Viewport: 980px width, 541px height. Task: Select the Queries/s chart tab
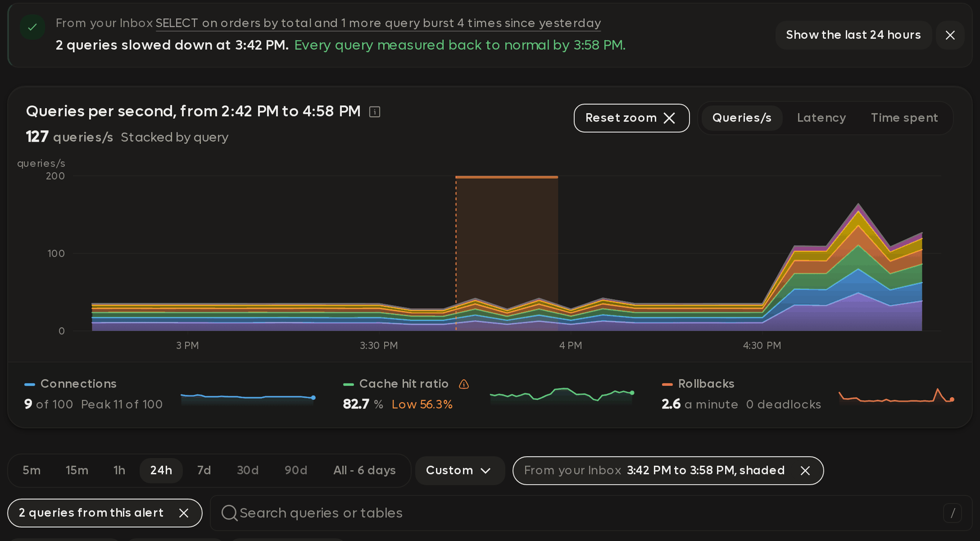pyautogui.click(x=742, y=118)
